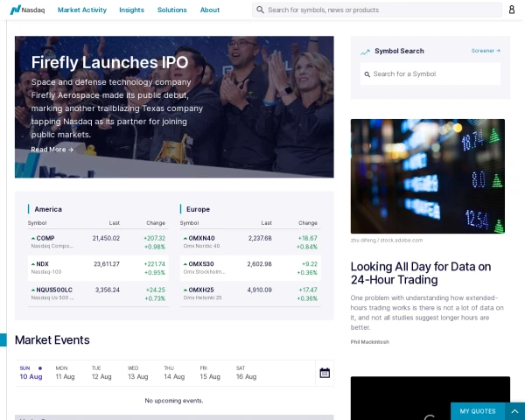This screenshot has width=525, height=420.
Task: Click author name Phil Mackintosh
Action: [369, 342]
